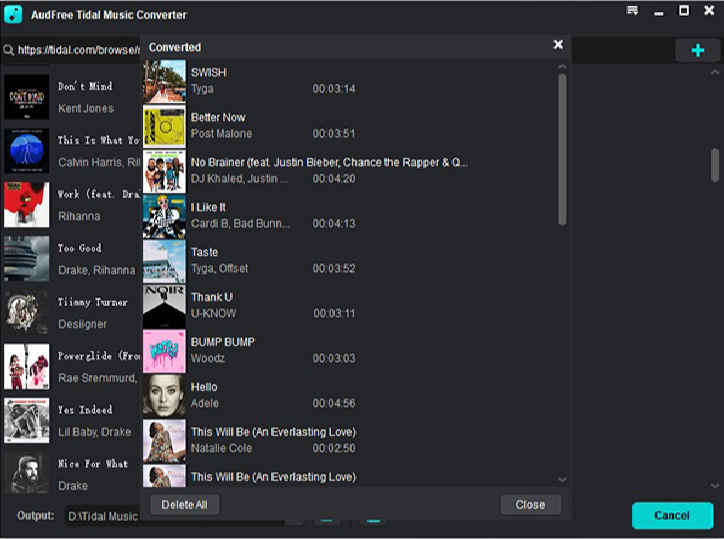Image resolution: width=724 pixels, height=539 pixels.
Task: Click Better Now album art
Action: [164, 125]
